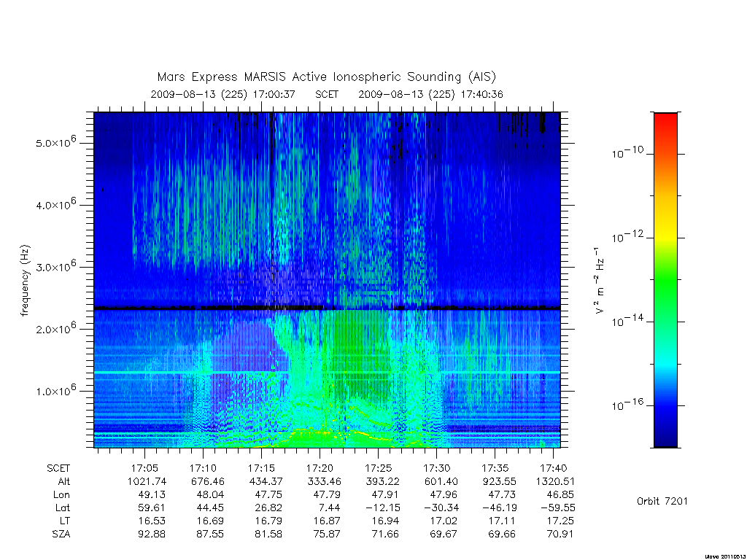Click the 5.0×10^6 frequency tick label
The width and height of the screenshot is (747, 560).
(55, 142)
